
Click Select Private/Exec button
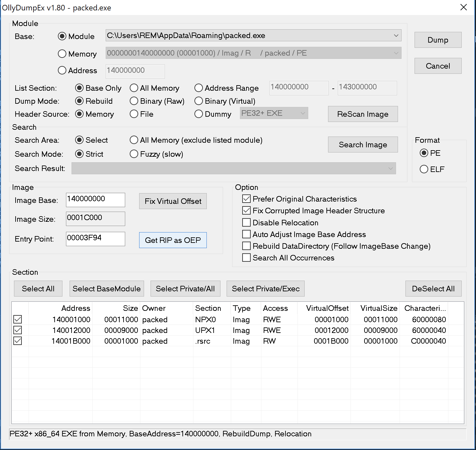pyautogui.click(x=266, y=288)
